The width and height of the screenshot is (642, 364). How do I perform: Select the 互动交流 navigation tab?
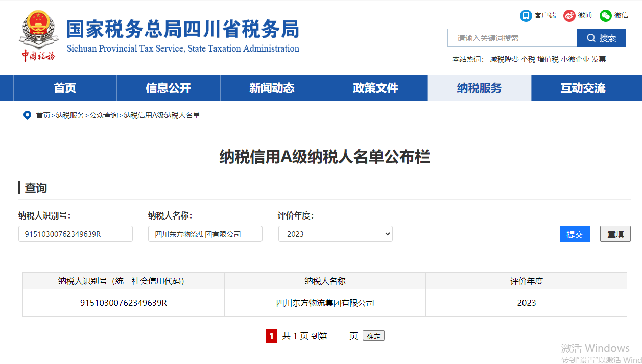tap(583, 88)
